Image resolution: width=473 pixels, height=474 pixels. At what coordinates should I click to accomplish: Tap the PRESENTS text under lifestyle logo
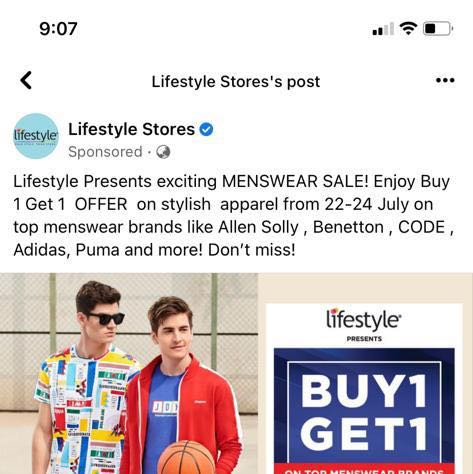click(364, 339)
